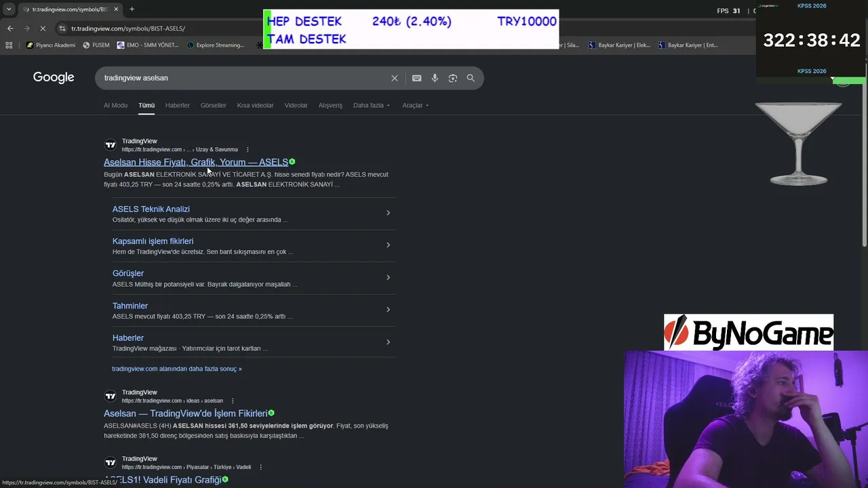Switch to the Alışveriş results tab
Image resolution: width=868 pixels, height=488 pixels.
[330, 105]
